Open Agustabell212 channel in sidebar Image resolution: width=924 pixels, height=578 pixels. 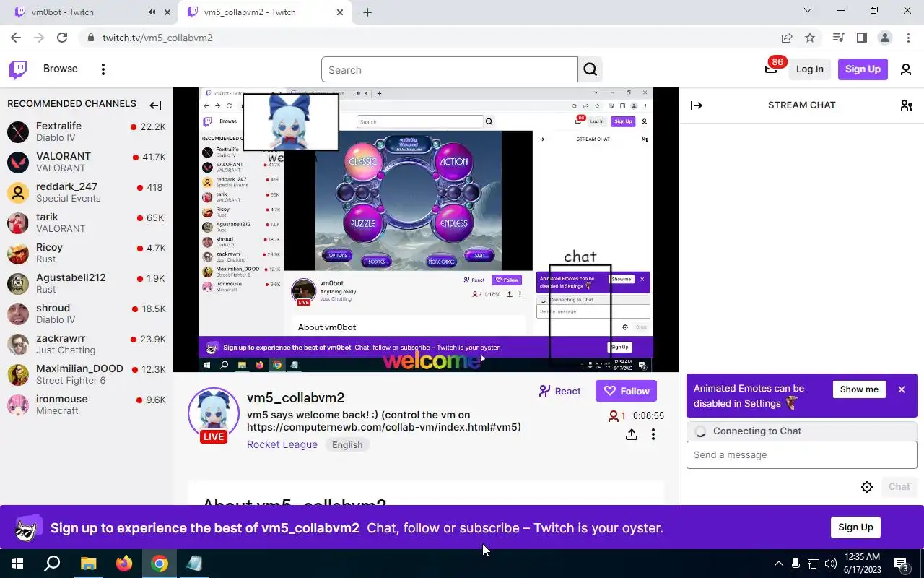(x=87, y=283)
